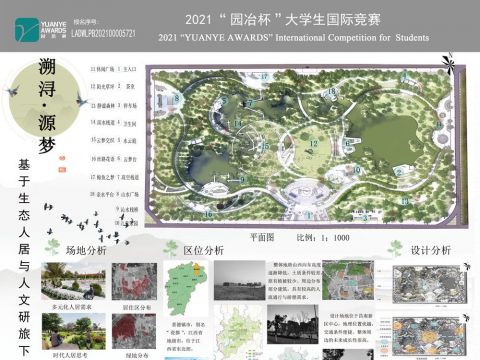480x360 pixels.
Task: Click legend entry 13 静谧森林
Action: (x=102, y=106)
